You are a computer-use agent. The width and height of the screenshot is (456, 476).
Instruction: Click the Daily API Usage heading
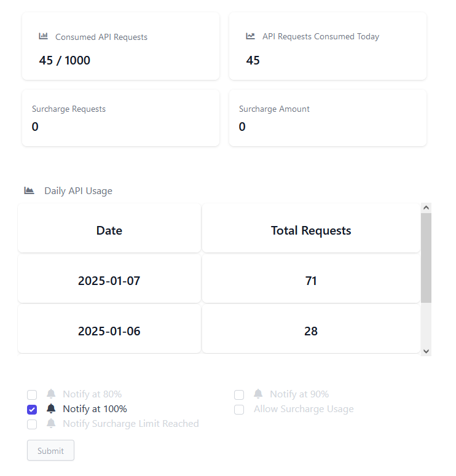click(x=79, y=191)
